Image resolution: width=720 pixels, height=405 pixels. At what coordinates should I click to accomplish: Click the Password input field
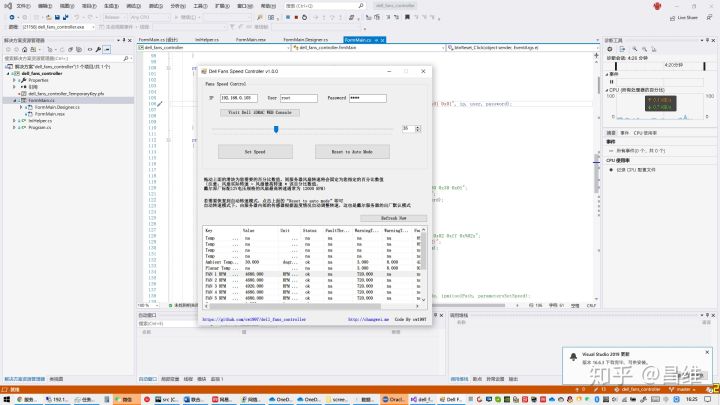[x=367, y=98]
